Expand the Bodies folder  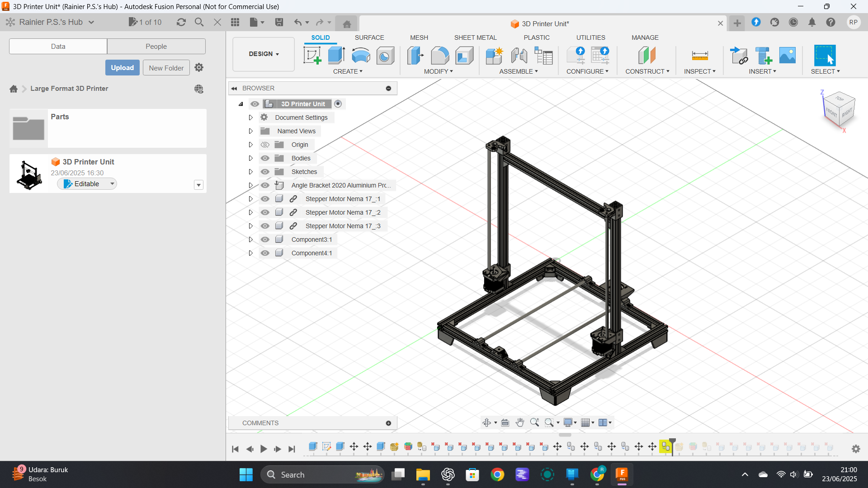coord(251,158)
